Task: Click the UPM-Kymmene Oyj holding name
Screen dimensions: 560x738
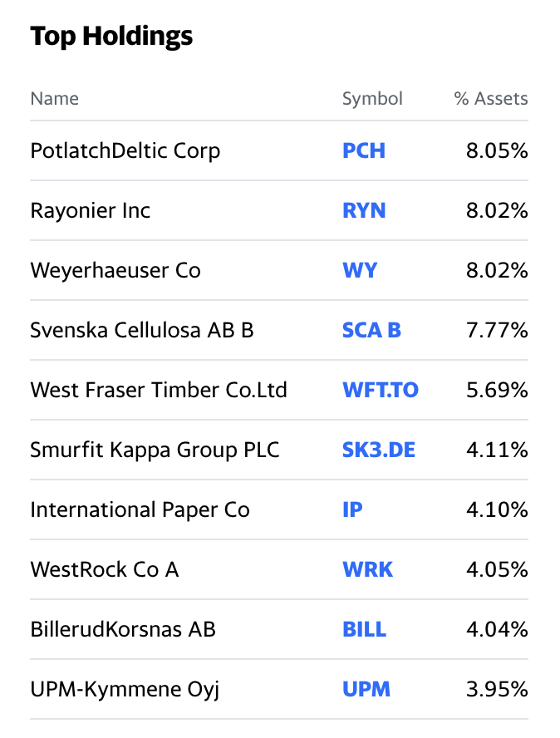Action: click(125, 690)
